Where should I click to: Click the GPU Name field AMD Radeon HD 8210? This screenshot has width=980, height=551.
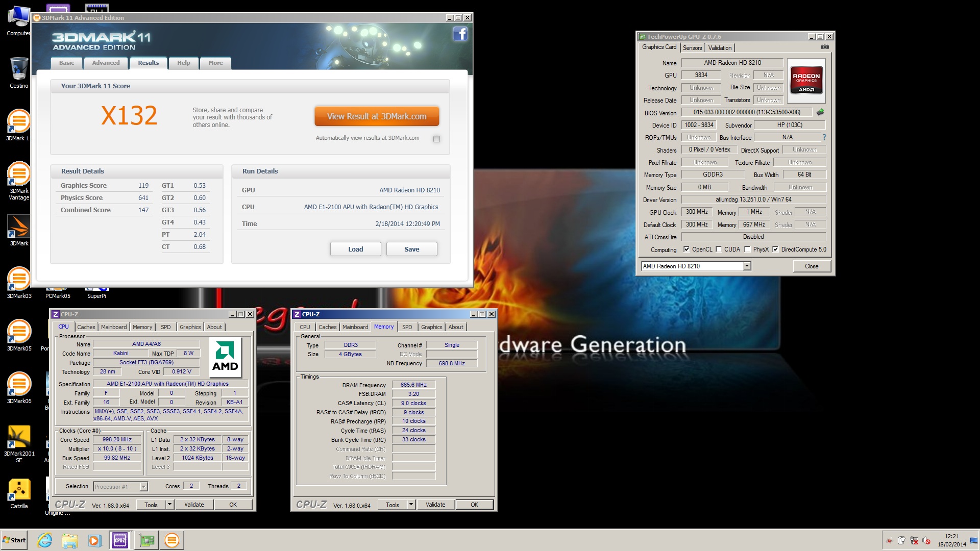pyautogui.click(x=732, y=63)
